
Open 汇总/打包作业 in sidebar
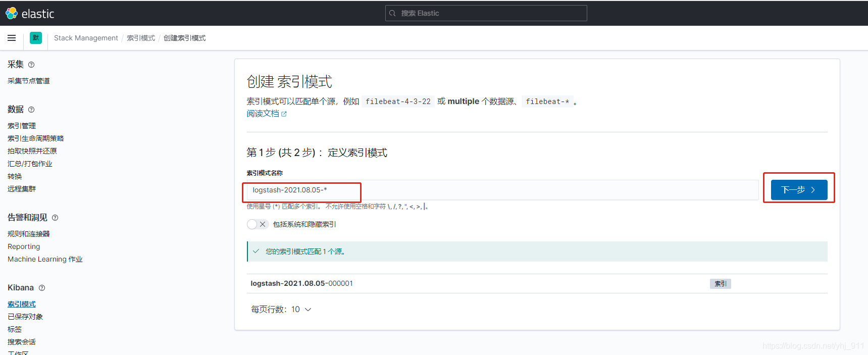pyautogui.click(x=30, y=164)
